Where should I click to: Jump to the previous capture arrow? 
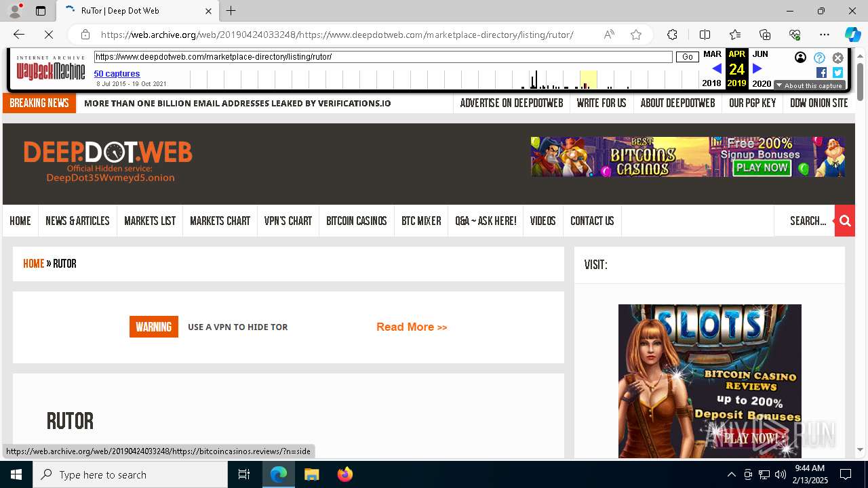[716, 68]
